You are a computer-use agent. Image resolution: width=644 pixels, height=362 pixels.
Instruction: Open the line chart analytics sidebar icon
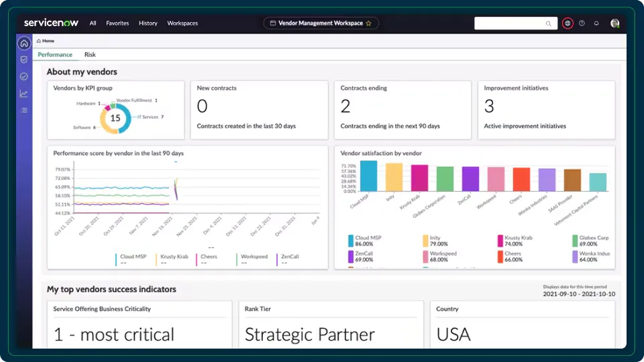[x=24, y=94]
